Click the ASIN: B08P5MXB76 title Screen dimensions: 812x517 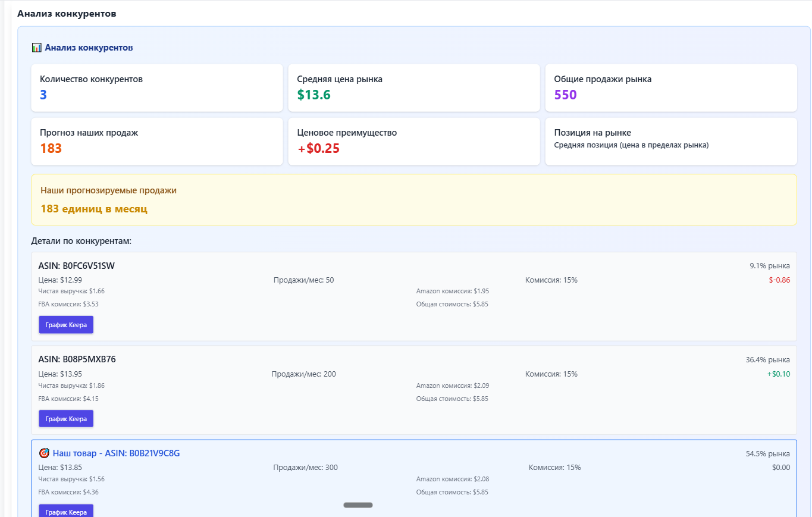[x=77, y=359]
